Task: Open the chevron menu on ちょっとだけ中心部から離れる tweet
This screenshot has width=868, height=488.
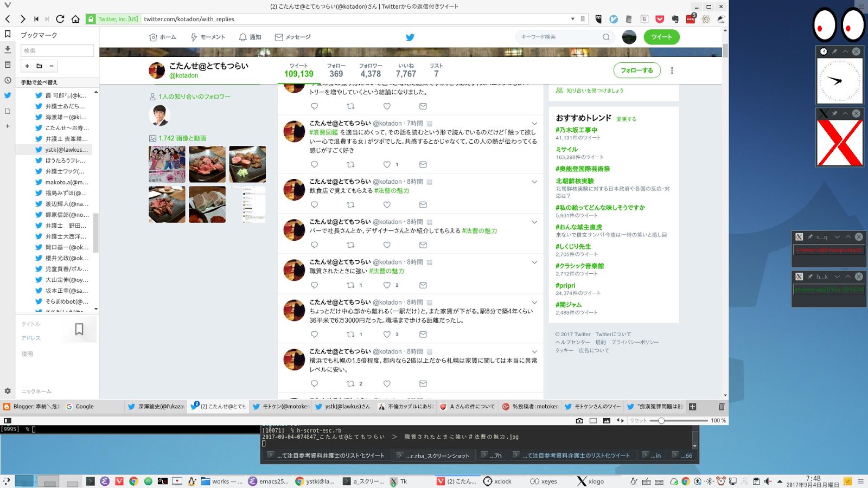Action: [534, 303]
